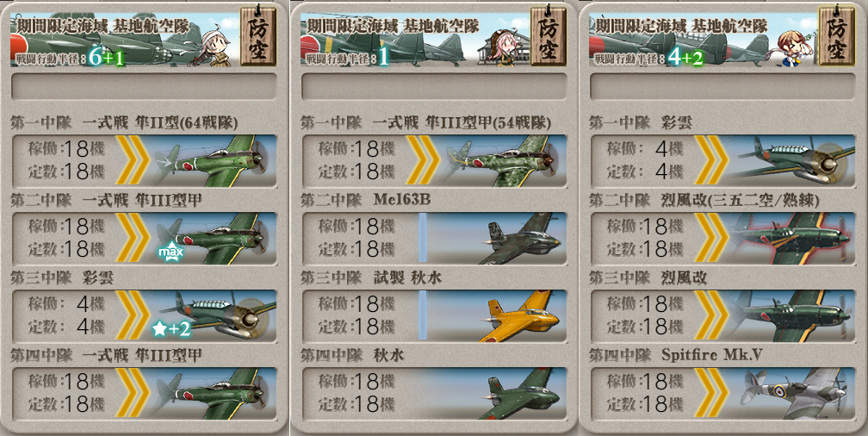868x436 pixels.
Task: Toggle the 防空 wooden tag on first air base
Action: coord(257,35)
